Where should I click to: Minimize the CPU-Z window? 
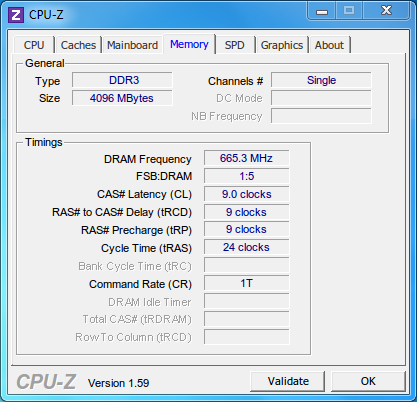[x=322, y=12]
